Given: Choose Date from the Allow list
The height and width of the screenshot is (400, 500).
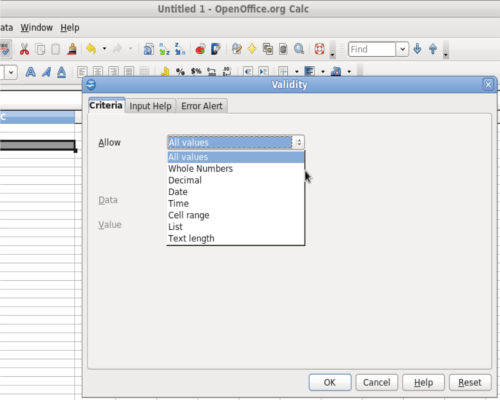Looking at the screenshot, I should tap(236, 192).
